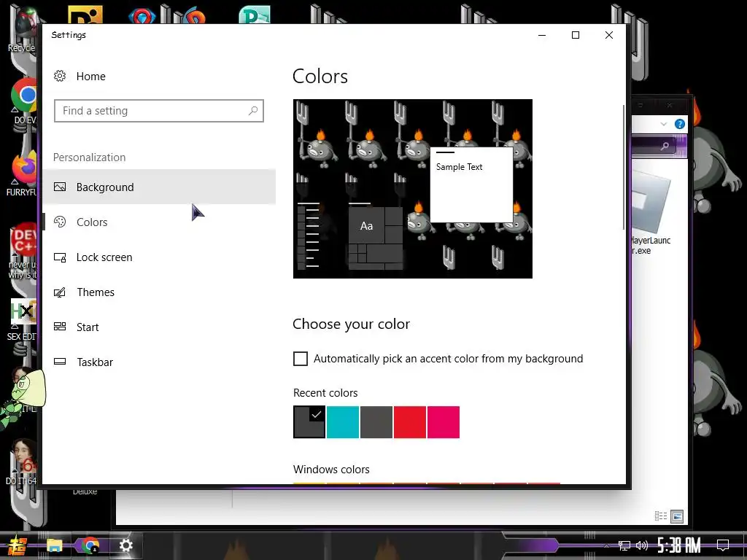Click the Start tiles icon in sidebar
This screenshot has width=747, height=560.
point(60,327)
